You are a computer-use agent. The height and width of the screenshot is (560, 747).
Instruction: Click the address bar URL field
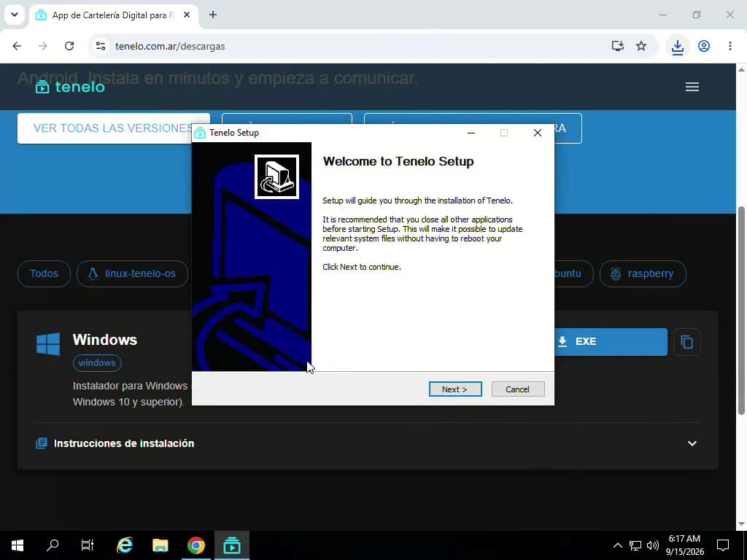pyautogui.click(x=352, y=46)
